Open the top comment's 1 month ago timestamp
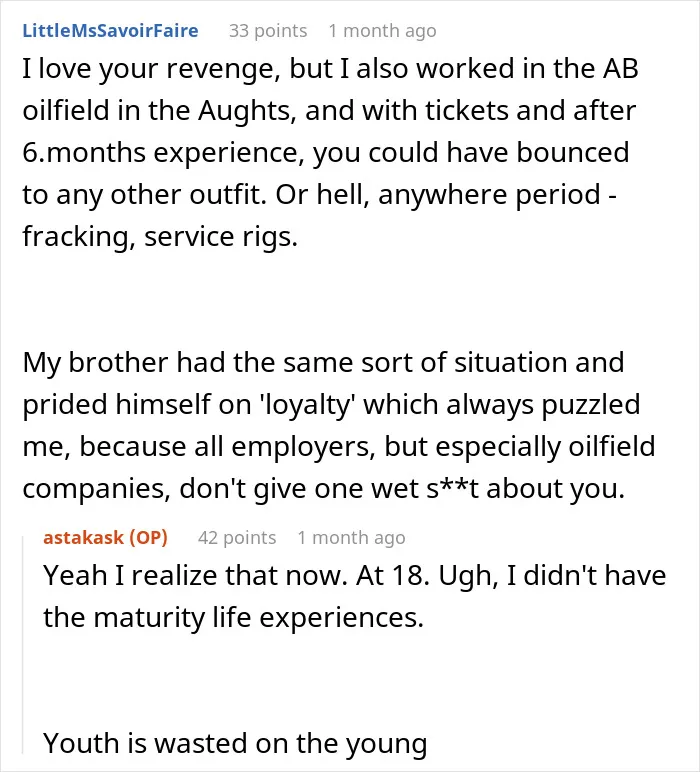 382,31
